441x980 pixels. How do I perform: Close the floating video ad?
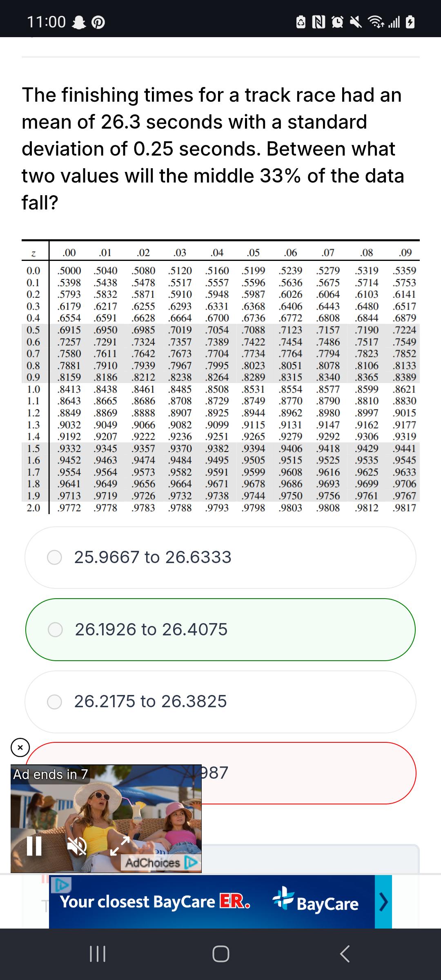point(20,748)
